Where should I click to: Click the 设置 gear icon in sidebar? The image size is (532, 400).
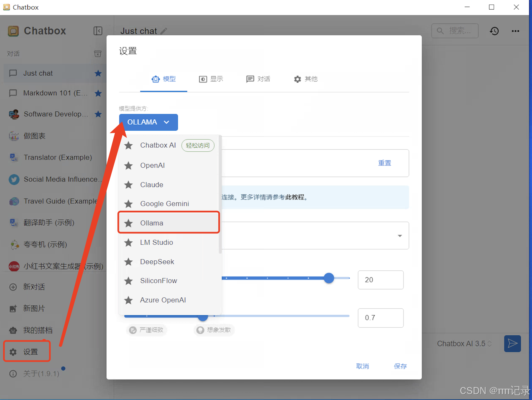click(13, 352)
